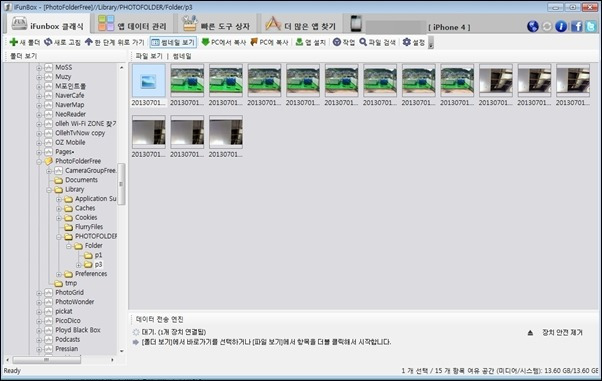Screen dimensions: 602x381
Task: Open the Quick Toolbox tab
Action: pos(216,25)
